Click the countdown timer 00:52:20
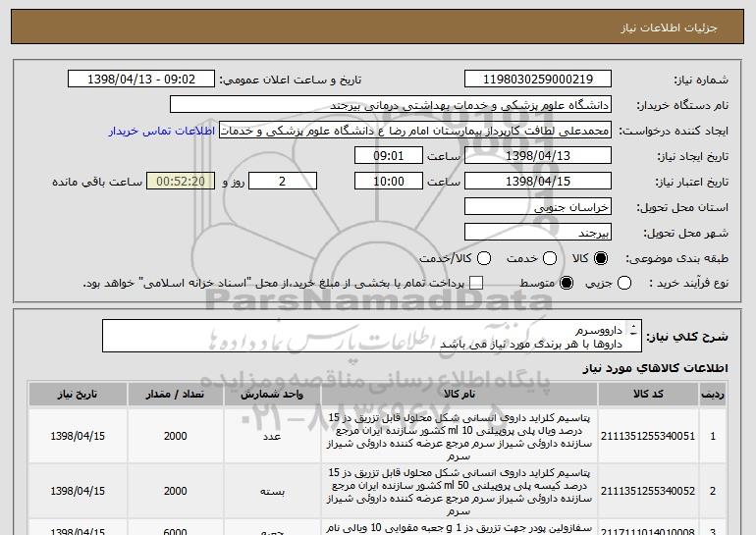Image resolution: width=756 pixels, height=535 pixels. [x=181, y=182]
